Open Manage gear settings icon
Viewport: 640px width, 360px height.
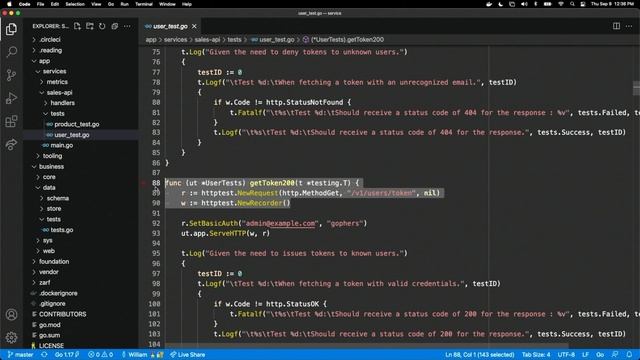tap(11, 337)
